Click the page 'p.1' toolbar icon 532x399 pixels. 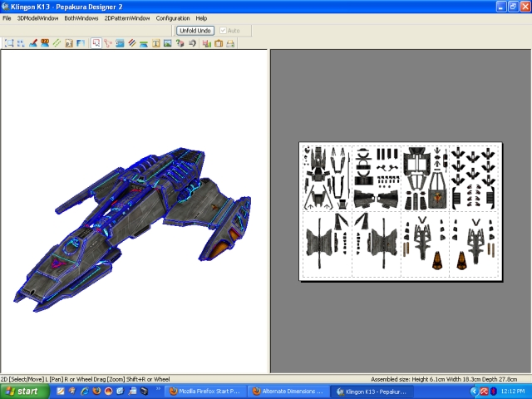(x=69, y=43)
